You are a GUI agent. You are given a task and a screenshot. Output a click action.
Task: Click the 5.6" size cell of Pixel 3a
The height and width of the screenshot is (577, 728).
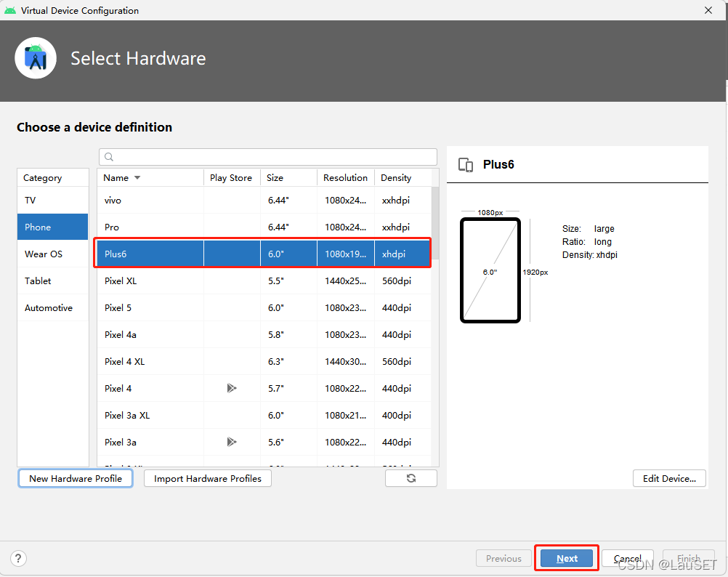(288, 443)
